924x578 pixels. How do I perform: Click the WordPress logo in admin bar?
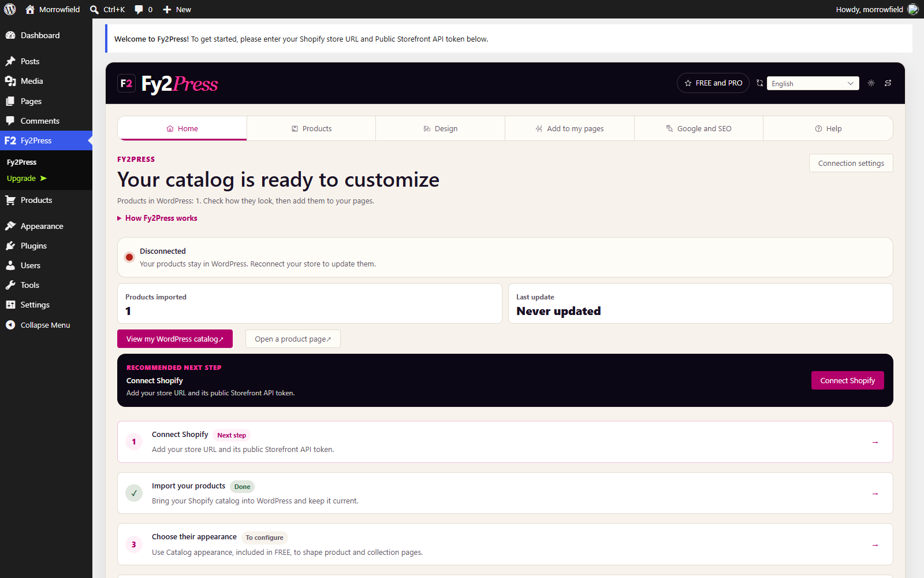10,9
